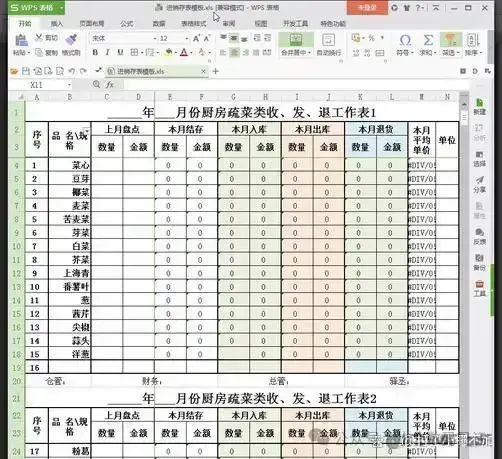Click the open folder icon in quick toolbar
Viewport: 502px width, 459px height.
point(14,71)
